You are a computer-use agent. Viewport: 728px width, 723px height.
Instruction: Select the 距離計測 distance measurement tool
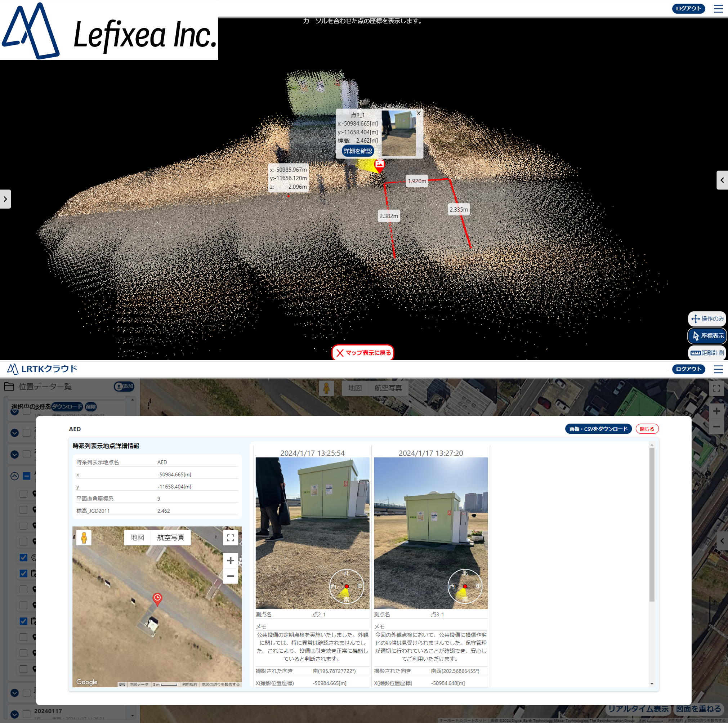click(707, 353)
